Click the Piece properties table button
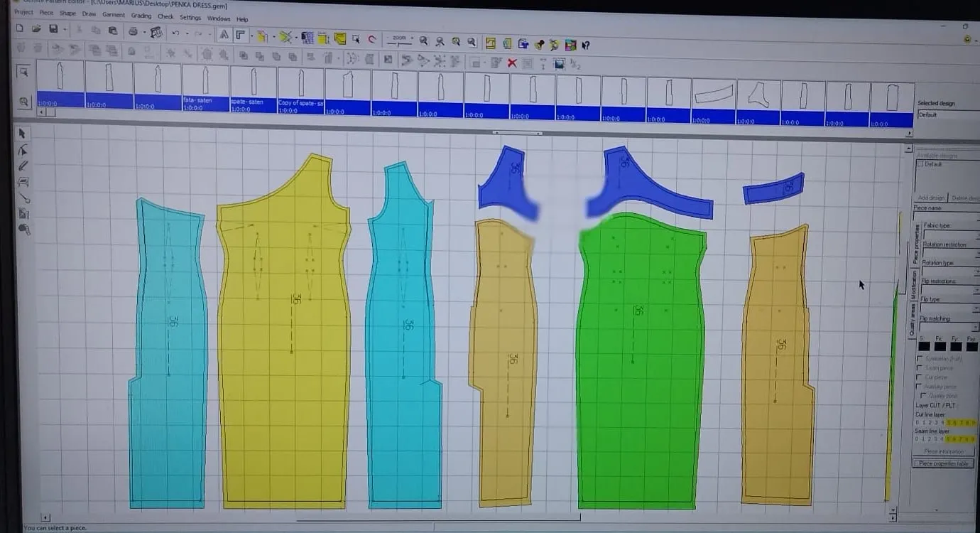The image size is (980, 533). tap(943, 463)
